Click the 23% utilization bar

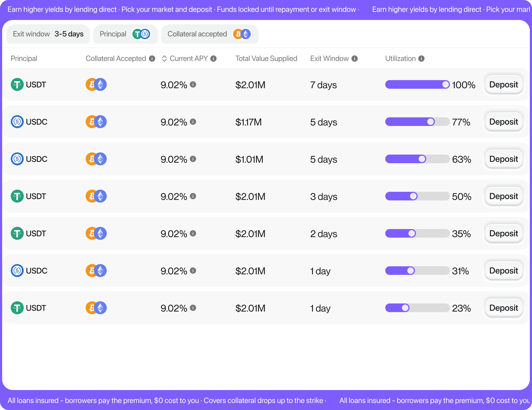point(417,308)
